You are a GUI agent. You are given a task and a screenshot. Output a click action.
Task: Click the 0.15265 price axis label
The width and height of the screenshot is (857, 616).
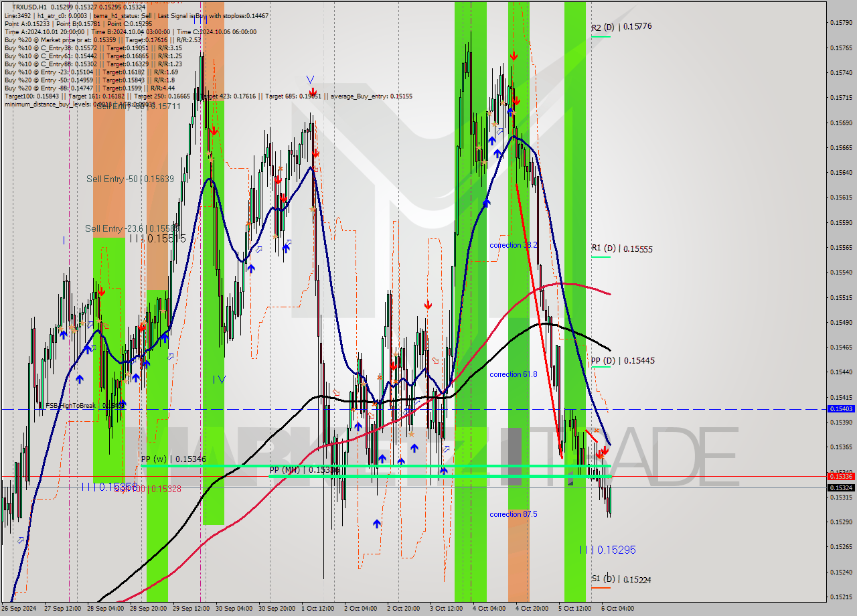tap(841, 546)
